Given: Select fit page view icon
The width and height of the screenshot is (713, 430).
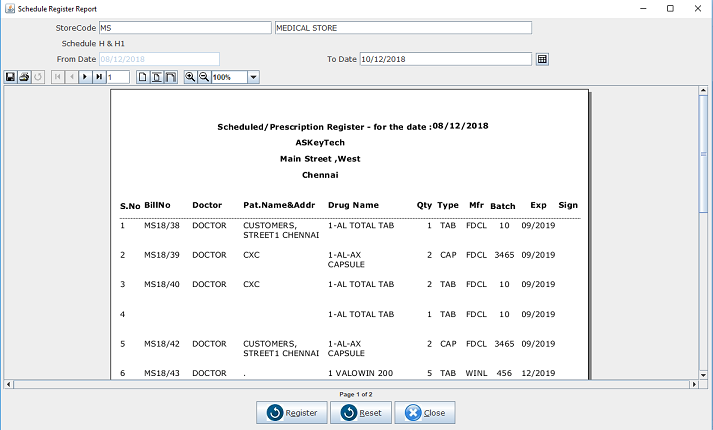Looking at the screenshot, I should (156, 77).
